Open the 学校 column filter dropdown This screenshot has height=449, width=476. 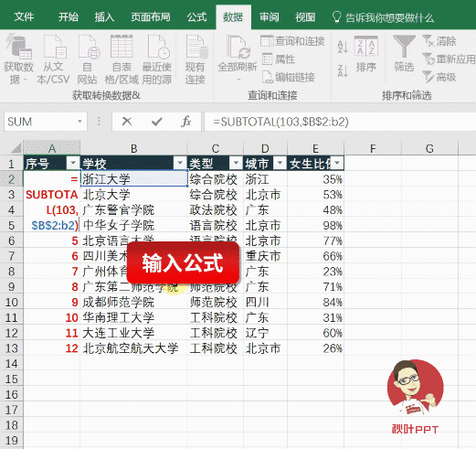click(x=180, y=163)
